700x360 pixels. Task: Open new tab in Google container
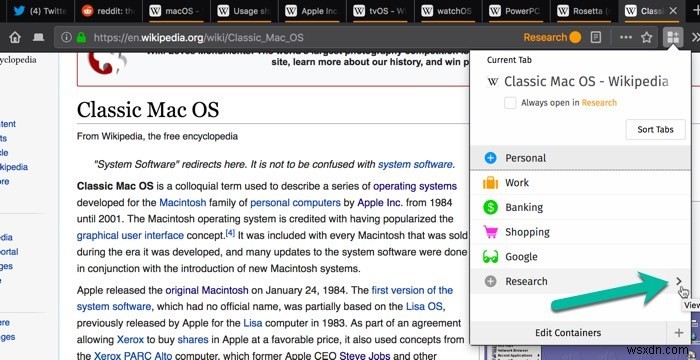coord(580,257)
